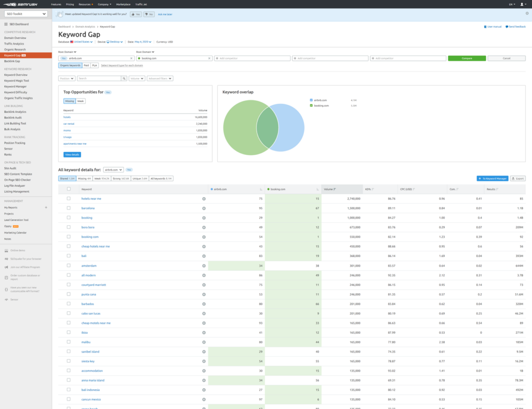Screen dimensions: 532x409
Task: Click the first empty Add competitor field
Action: tap(252, 58)
